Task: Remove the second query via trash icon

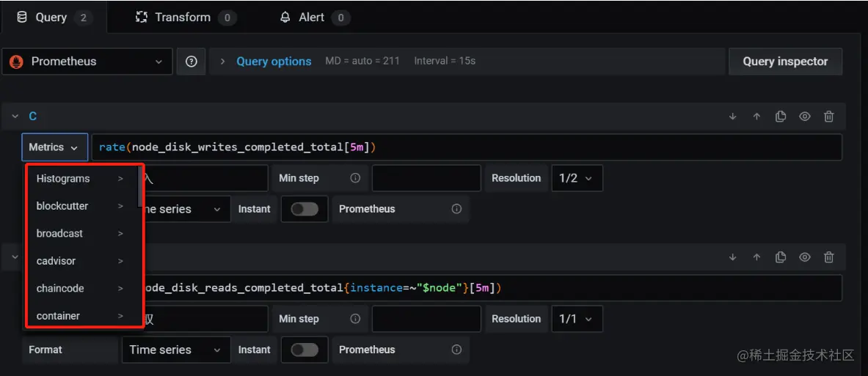Action: click(829, 257)
